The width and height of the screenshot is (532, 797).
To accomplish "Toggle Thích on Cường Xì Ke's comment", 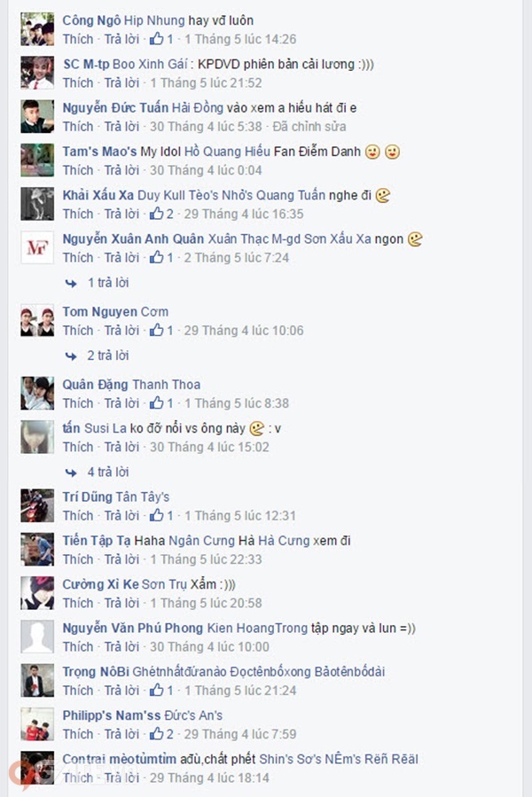I will [78, 603].
